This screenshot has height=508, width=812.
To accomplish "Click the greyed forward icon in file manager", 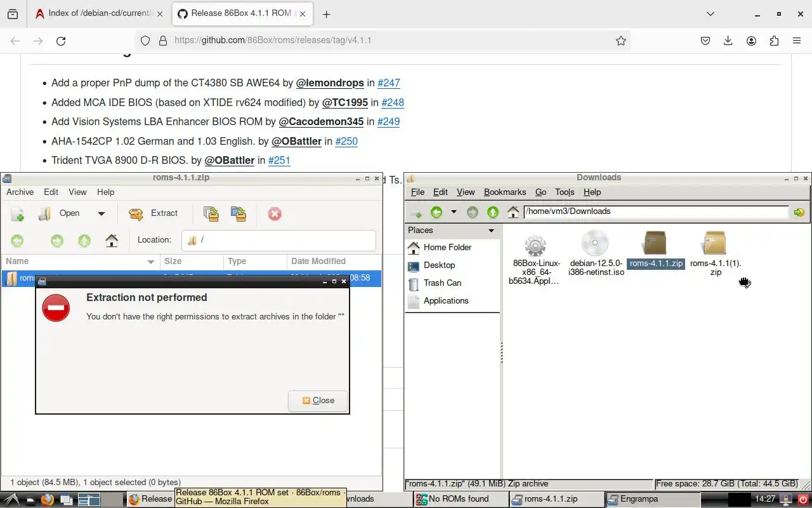I will point(472,212).
